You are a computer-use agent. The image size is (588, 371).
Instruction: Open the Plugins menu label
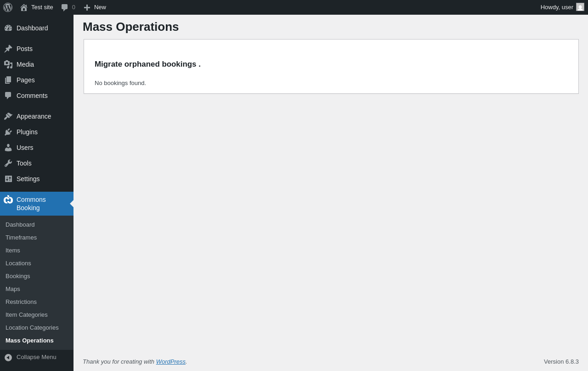(27, 132)
